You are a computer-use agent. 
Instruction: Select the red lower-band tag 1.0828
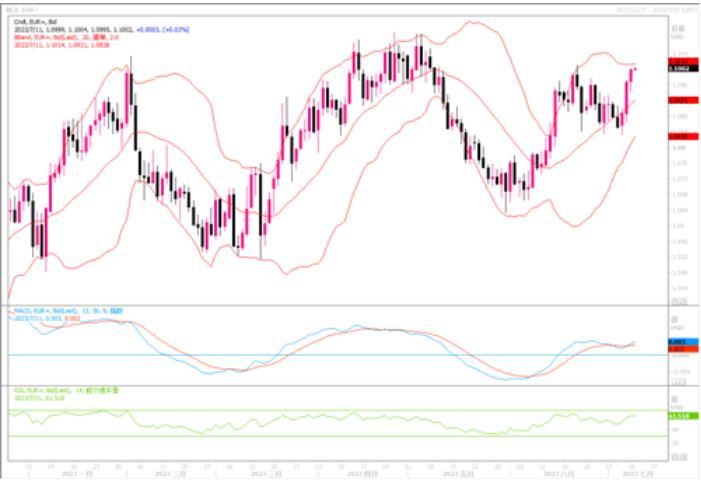pos(682,135)
